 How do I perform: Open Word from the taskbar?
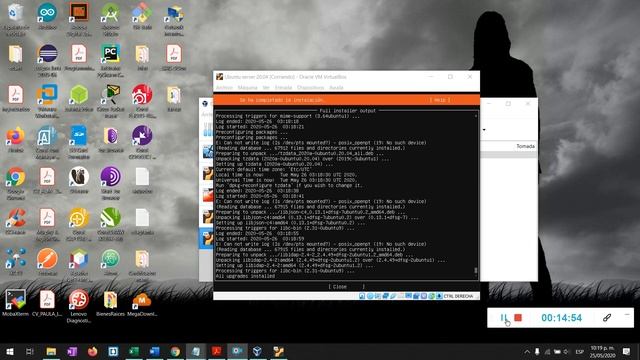click(x=154, y=351)
